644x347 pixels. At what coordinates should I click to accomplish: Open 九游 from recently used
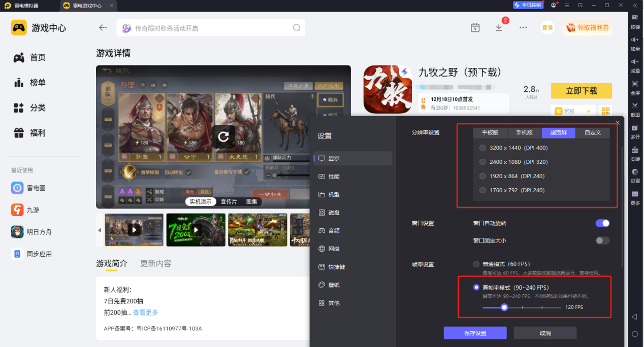click(25, 210)
